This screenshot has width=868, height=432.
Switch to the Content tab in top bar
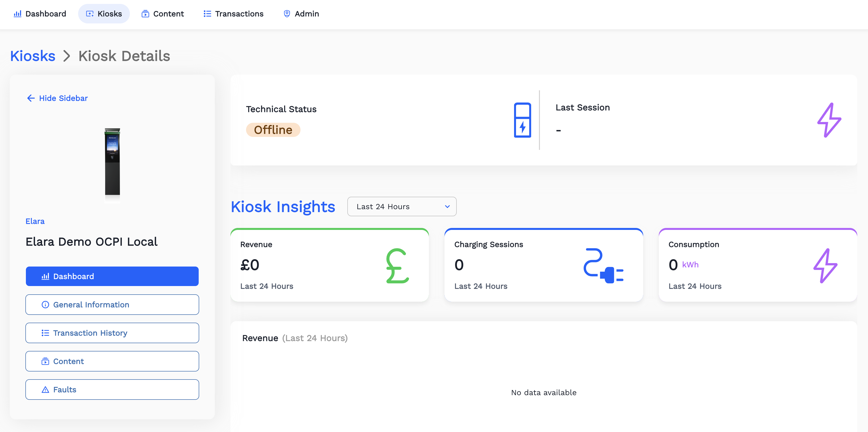coord(163,14)
